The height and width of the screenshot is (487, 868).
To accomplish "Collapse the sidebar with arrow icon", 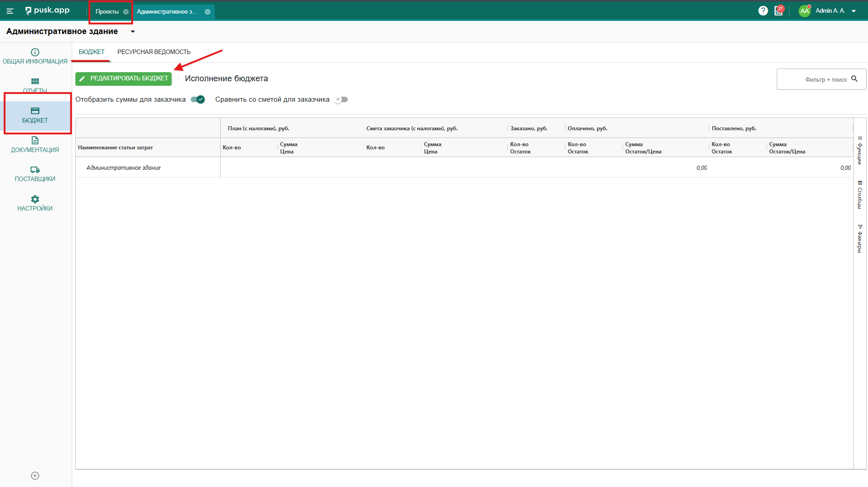I will pyautogui.click(x=35, y=476).
